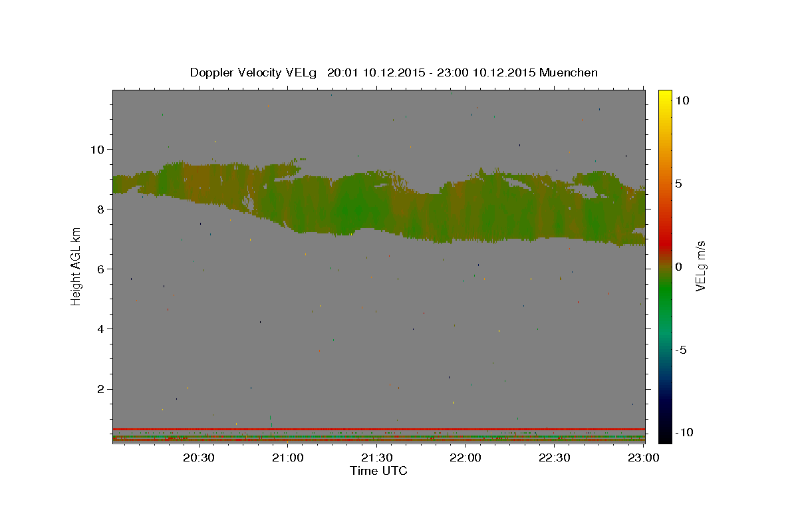Click the 21:30 time tick label

click(377, 458)
